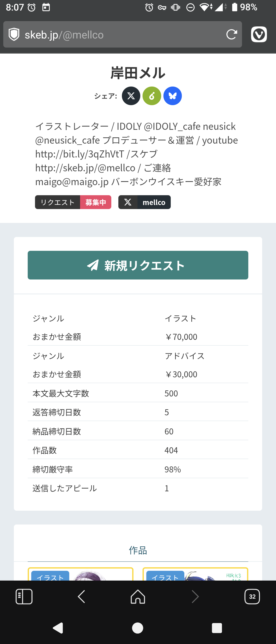Go back to previous page
This screenshot has width=276, height=644.
point(81,596)
